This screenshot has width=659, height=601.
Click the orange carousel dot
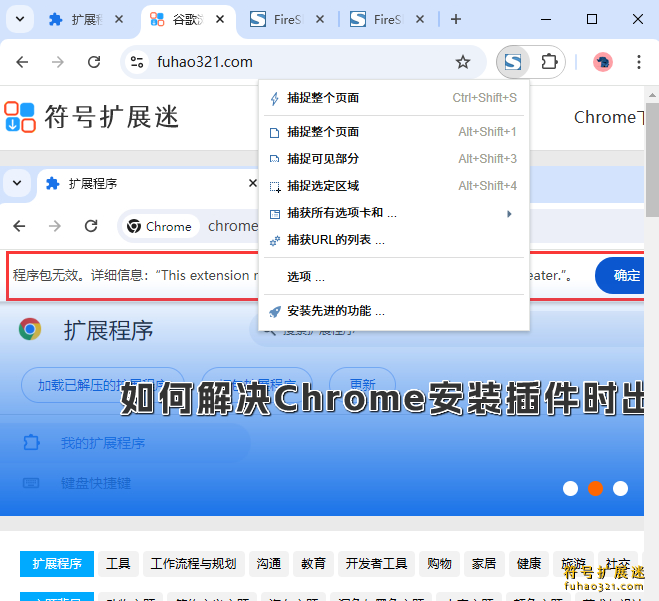point(596,488)
